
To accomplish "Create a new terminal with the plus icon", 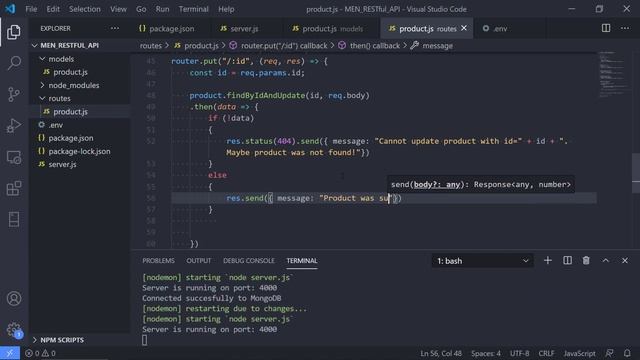I will (548, 260).
